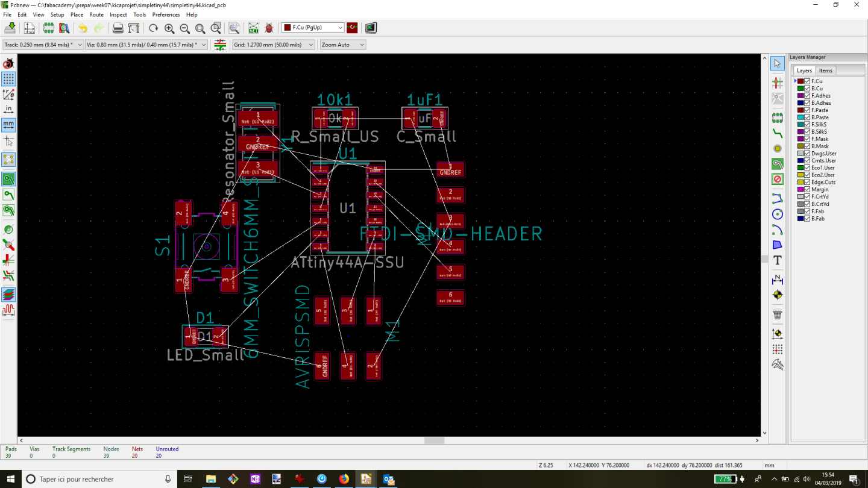This screenshot has width=868, height=488.
Task: Toggle the Margin layer checkbox
Action: coord(807,190)
